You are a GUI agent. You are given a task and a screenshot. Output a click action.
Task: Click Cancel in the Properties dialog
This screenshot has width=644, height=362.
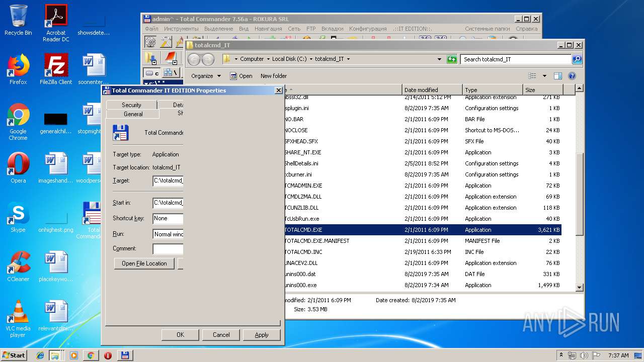tap(221, 335)
